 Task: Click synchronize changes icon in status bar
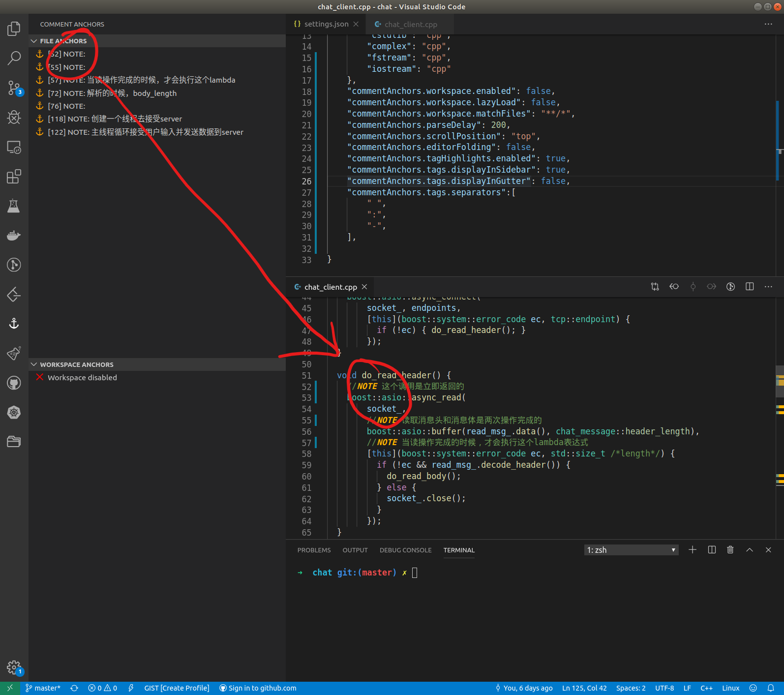click(x=74, y=688)
